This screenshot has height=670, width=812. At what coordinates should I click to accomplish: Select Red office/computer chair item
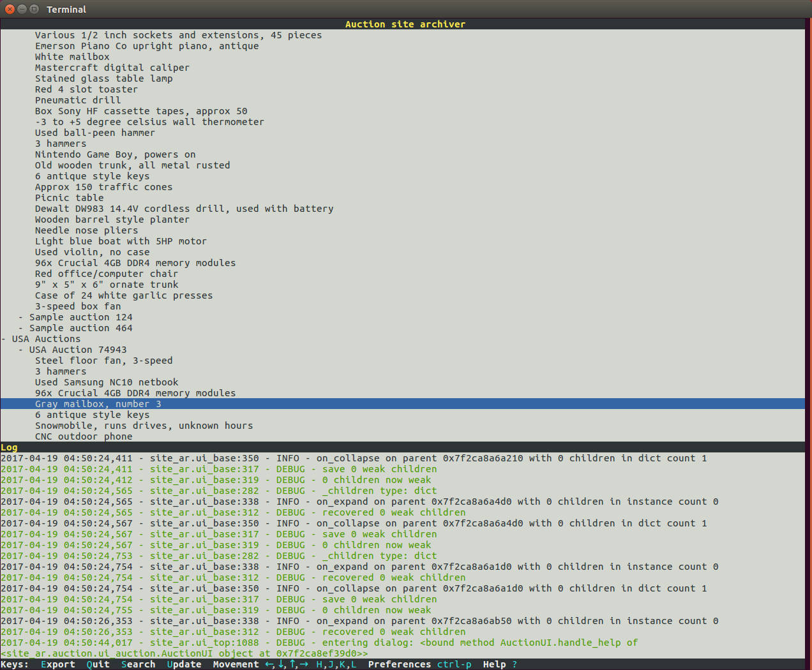click(107, 274)
